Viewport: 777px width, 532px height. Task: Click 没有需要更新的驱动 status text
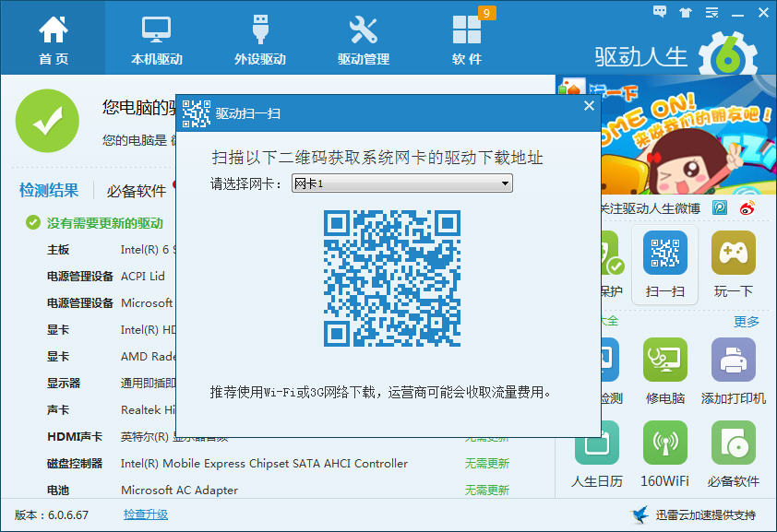(105, 223)
